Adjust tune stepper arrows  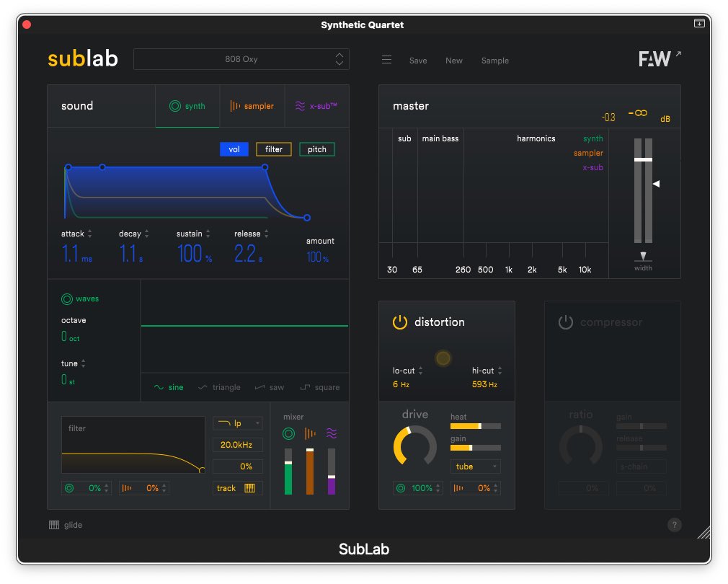[83, 363]
